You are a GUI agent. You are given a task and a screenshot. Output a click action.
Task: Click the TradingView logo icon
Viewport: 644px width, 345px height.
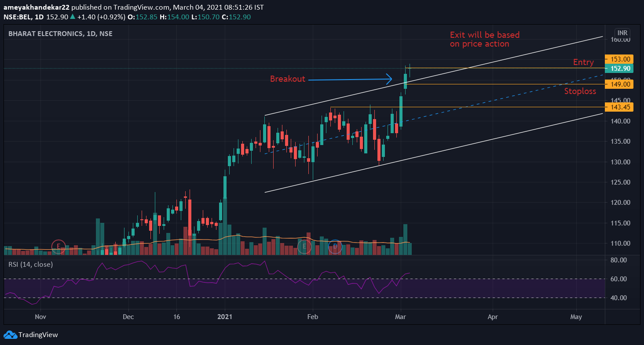point(10,335)
